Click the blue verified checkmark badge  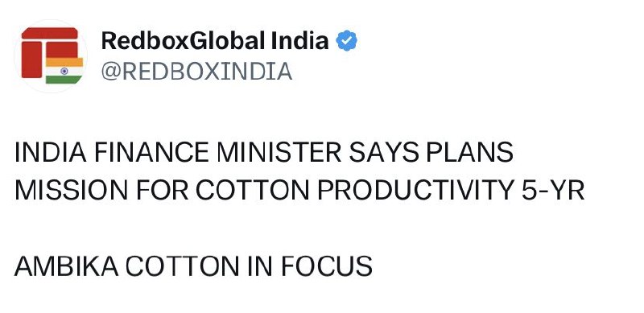[347, 41]
